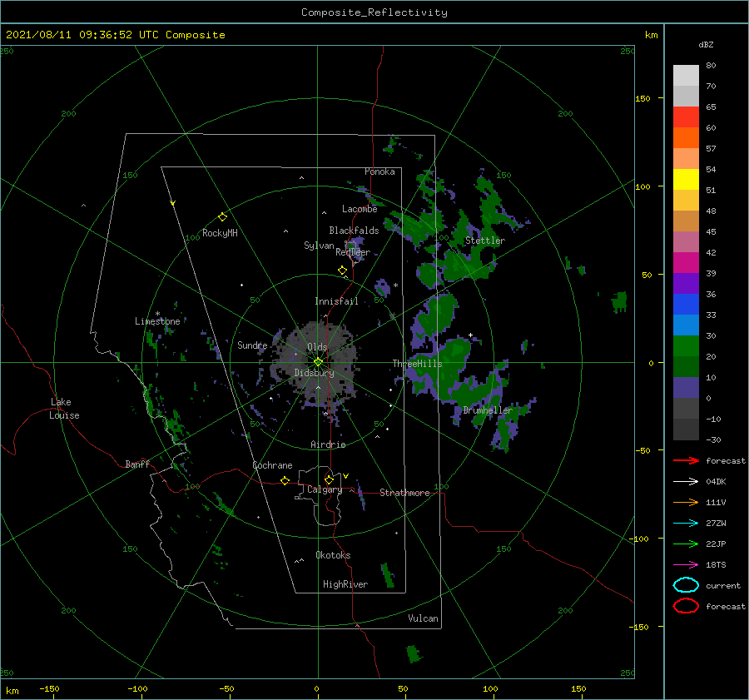
Task: Click the Sundre town label
Action: 252,345
